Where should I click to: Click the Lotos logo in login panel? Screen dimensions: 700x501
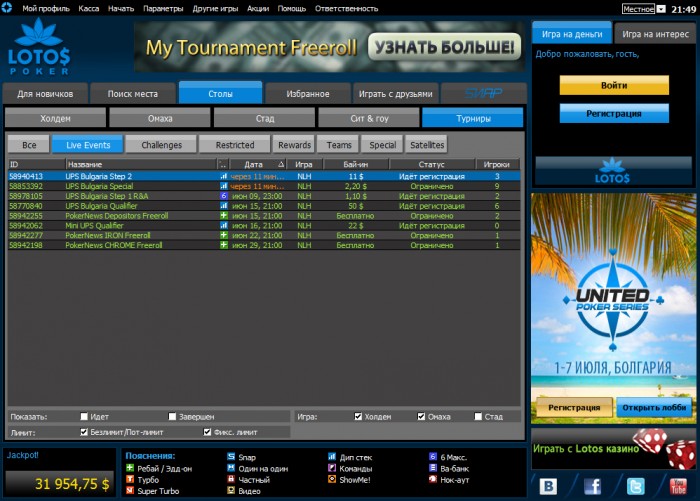coord(613,171)
